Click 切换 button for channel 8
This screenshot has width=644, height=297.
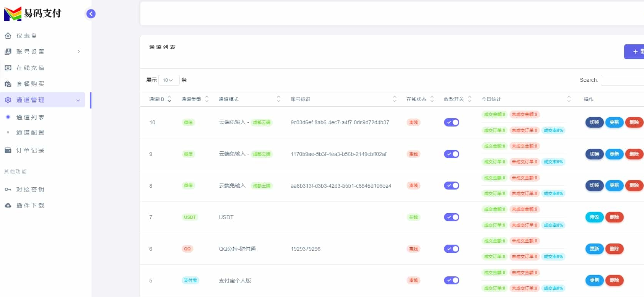point(594,185)
